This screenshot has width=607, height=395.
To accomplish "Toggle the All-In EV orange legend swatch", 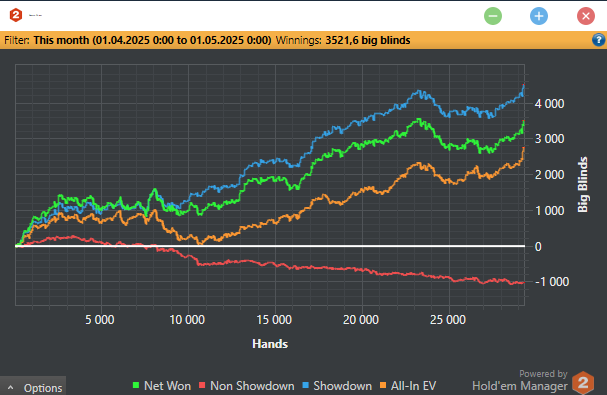I will tap(383, 385).
